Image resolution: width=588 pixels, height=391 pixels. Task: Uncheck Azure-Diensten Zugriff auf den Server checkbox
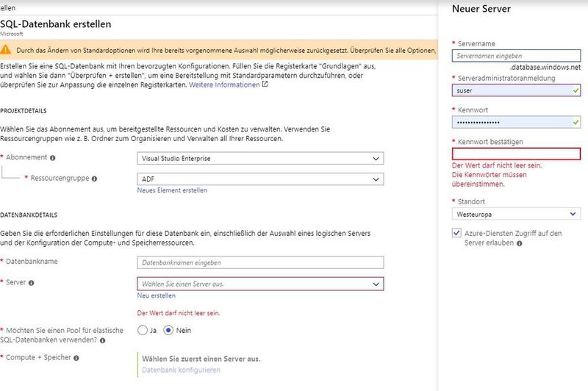(x=456, y=233)
